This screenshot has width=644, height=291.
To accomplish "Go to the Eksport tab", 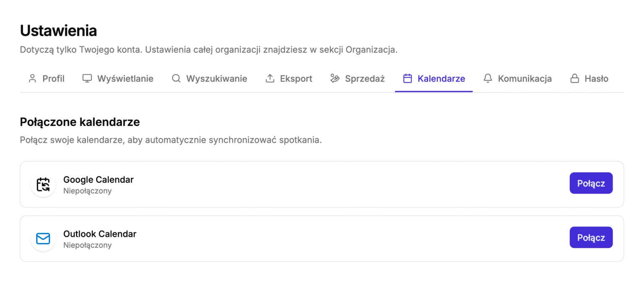I will pos(289,79).
